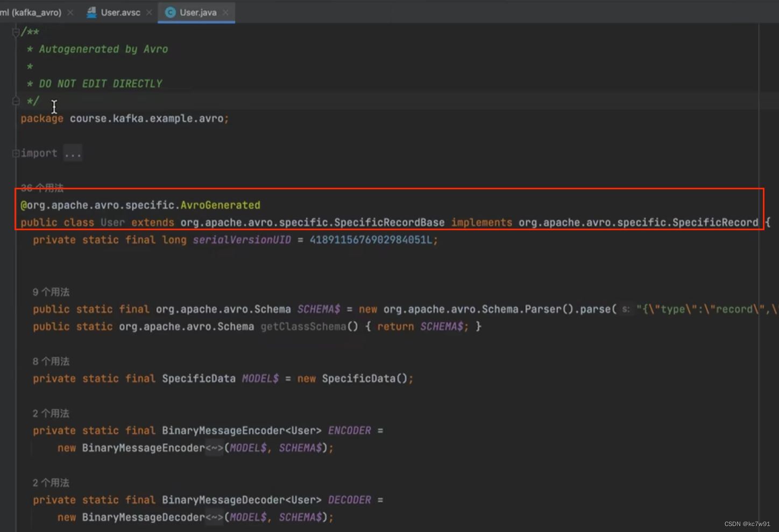Click the "DO NOT EDIT DIRECTLY" comment
Image resolution: width=779 pixels, height=532 pixels.
point(101,84)
